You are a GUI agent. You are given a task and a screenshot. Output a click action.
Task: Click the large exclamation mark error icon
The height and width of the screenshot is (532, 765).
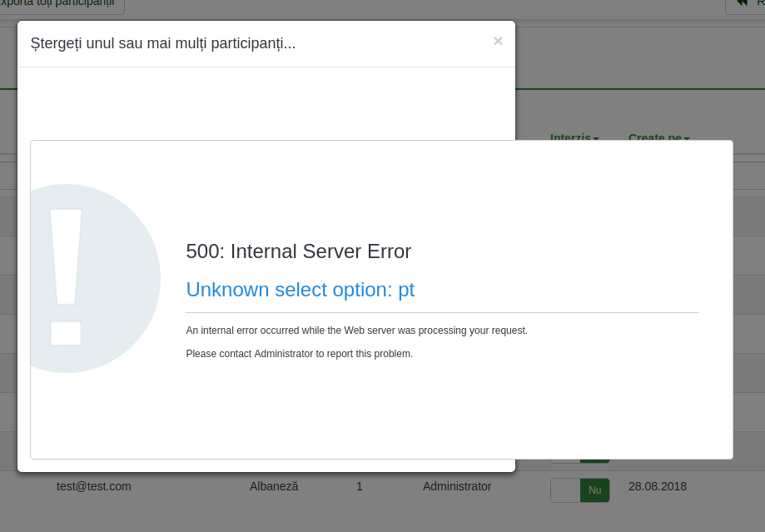pyautogui.click(x=83, y=278)
